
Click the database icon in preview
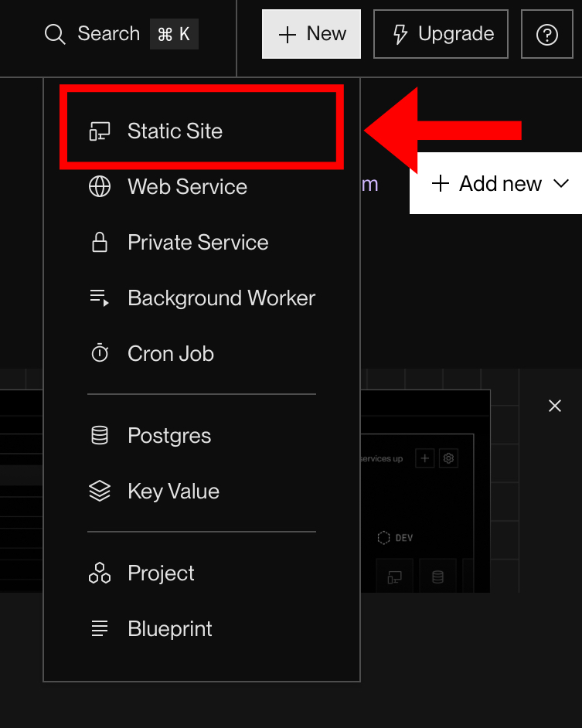tap(437, 577)
